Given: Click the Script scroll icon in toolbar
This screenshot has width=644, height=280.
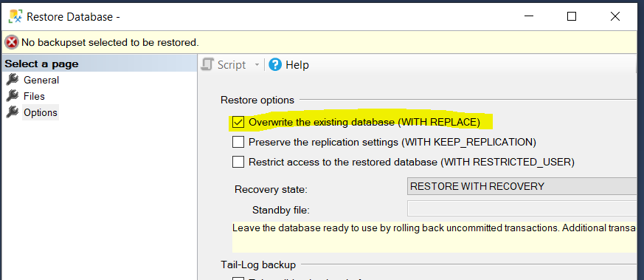Looking at the screenshot, I should point(207,64).
